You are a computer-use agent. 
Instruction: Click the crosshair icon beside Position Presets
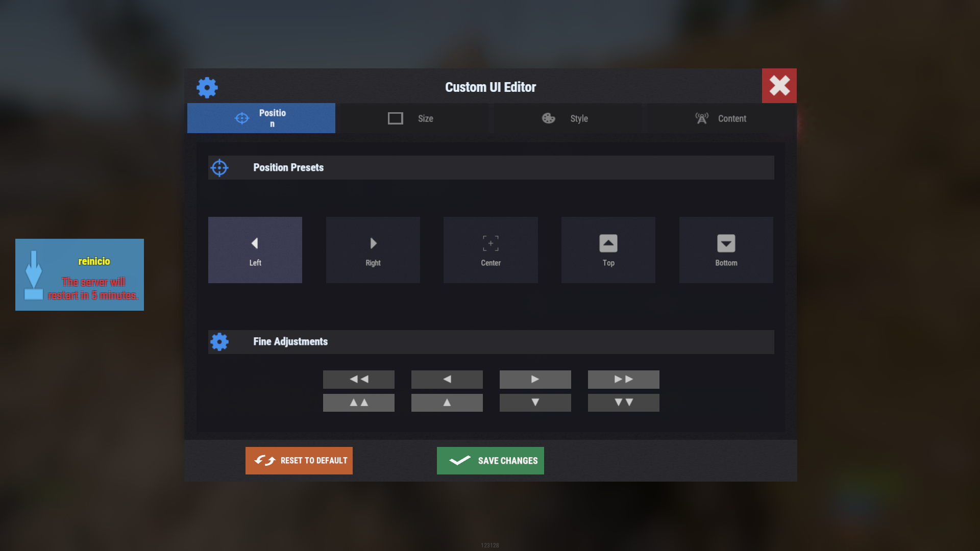[x=219, y=168]
